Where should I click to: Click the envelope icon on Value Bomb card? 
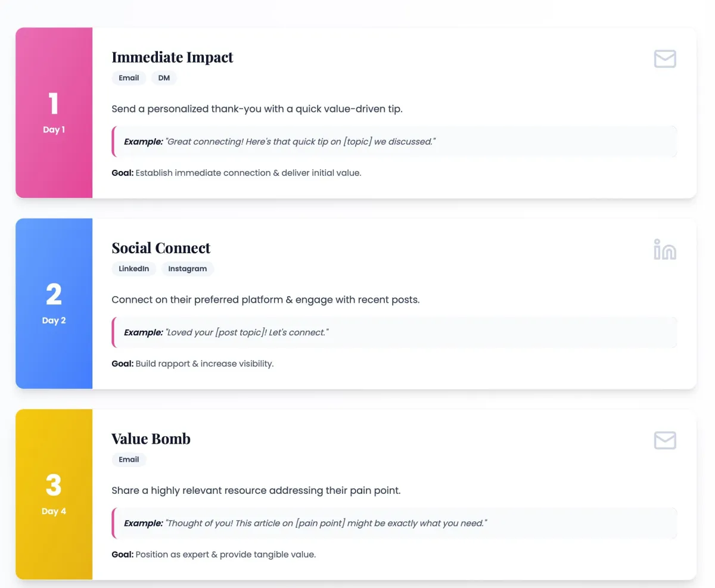[x=665, y=440]
